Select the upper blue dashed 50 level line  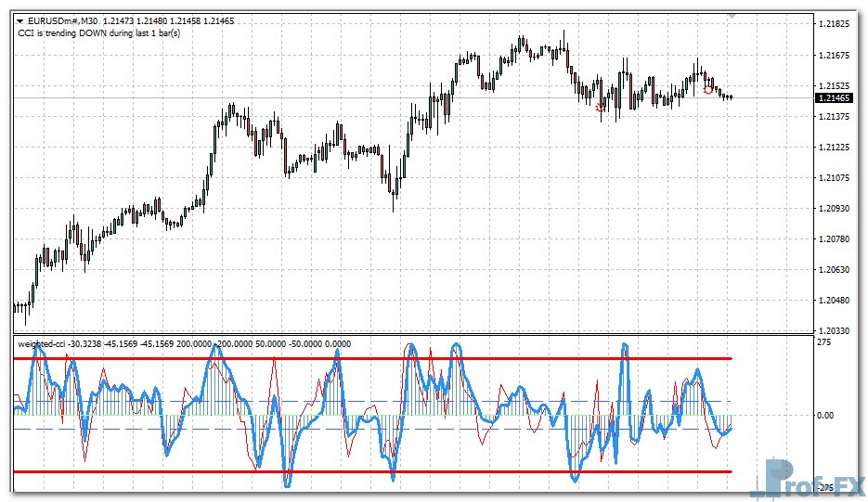pyautogui.click(x=371, y=401)
